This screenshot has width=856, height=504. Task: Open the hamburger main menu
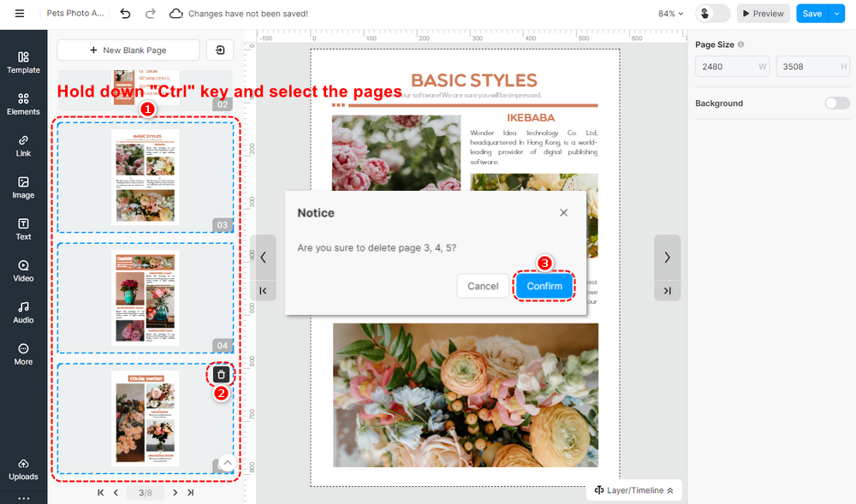click(x=20, y=14)
